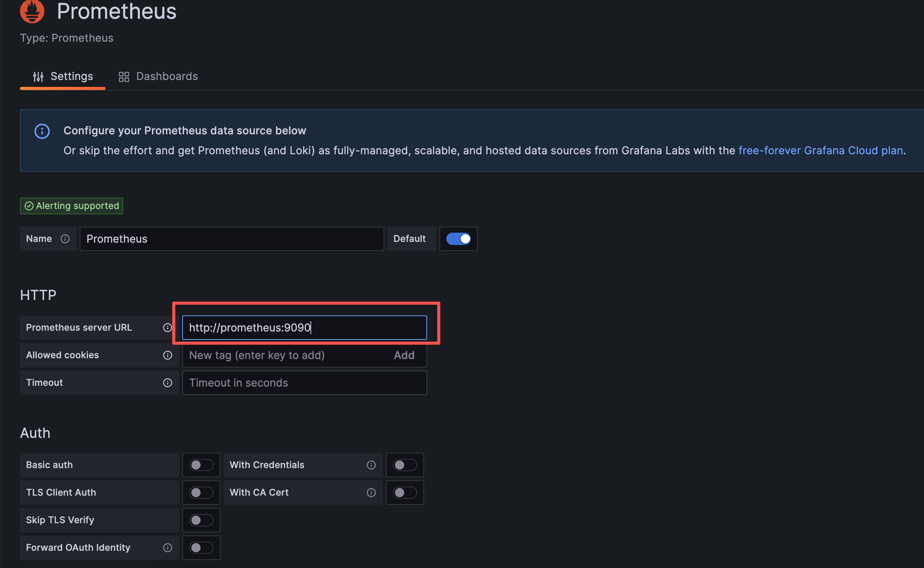Click the Prometheus flame logo icon
The image size is (924, 568).
coord(32,11)
